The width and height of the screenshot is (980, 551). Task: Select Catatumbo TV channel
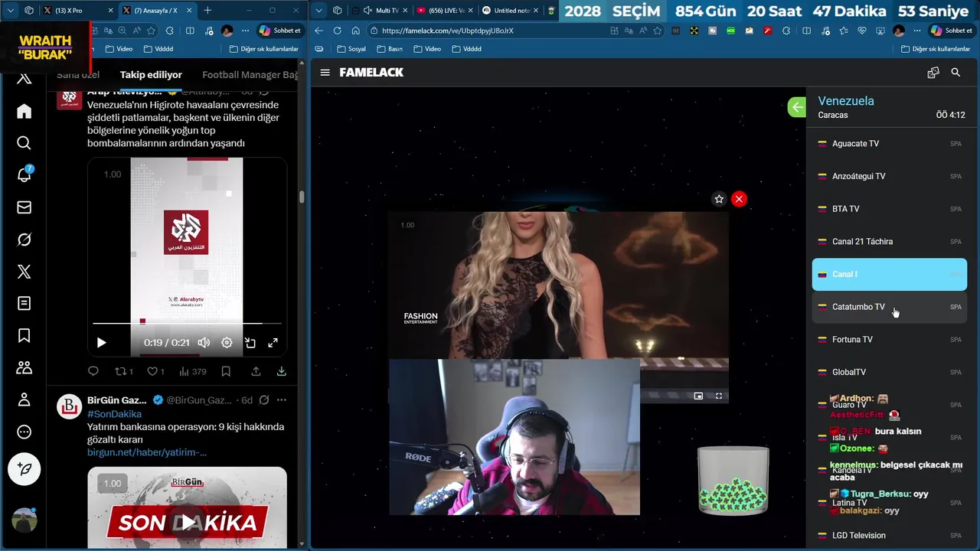[x=889, y=307]
